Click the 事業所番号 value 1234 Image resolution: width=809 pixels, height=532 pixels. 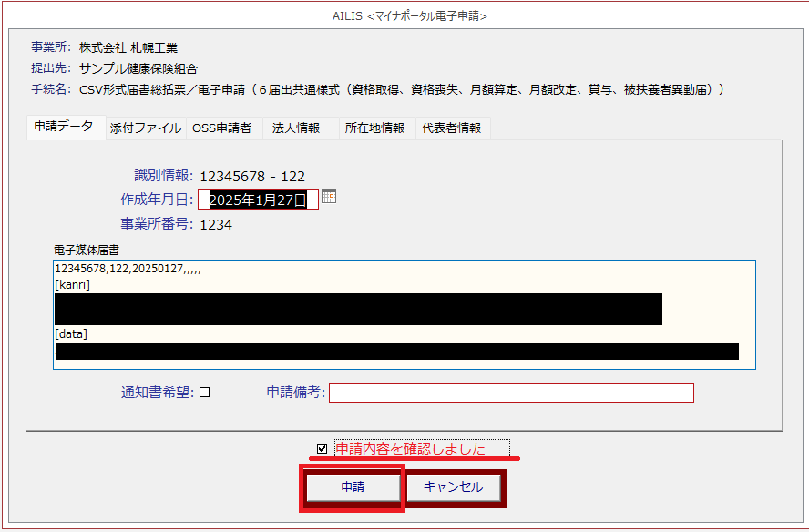[216, 224]
